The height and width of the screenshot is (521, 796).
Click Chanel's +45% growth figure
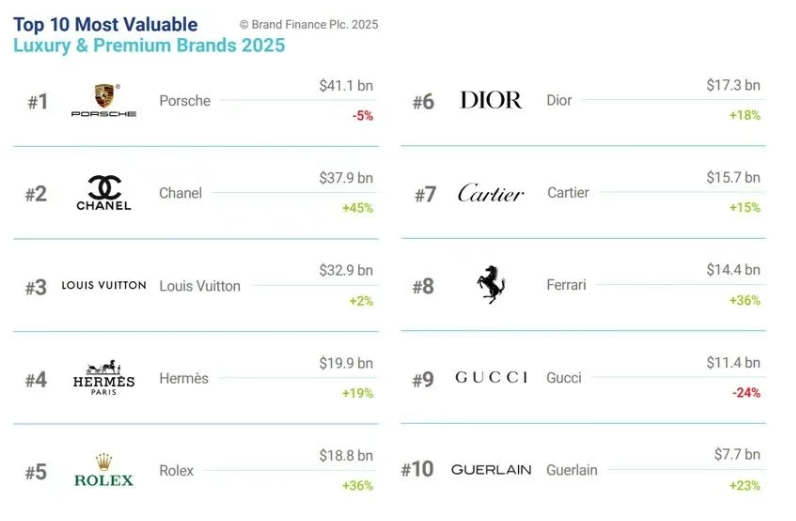click(360, 208)
